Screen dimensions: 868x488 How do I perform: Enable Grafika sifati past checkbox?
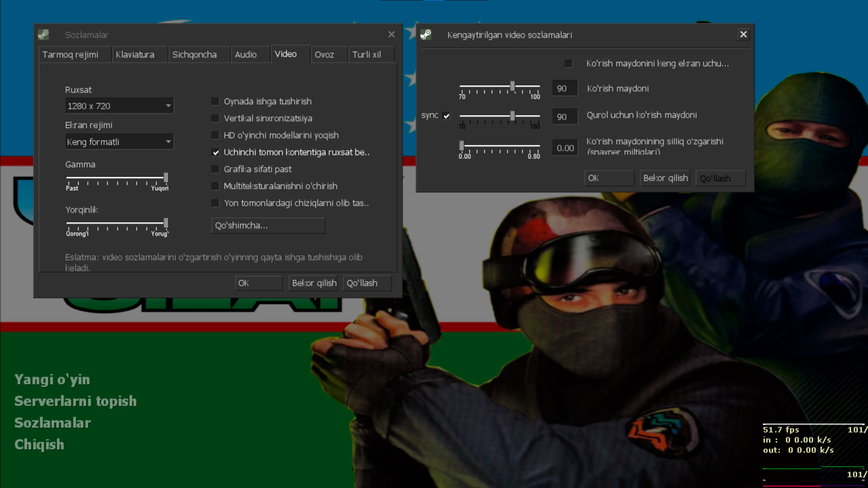coord(215,169)
